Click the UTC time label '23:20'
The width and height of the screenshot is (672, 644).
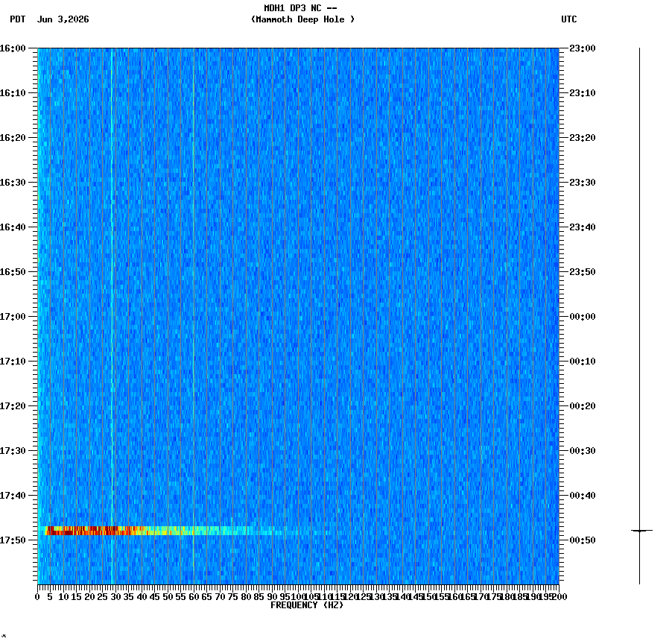pos(583,138)
